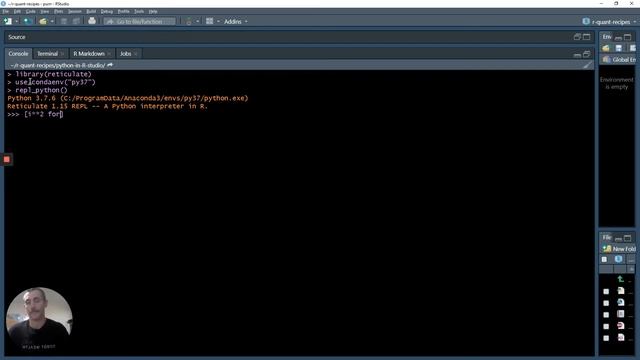Image resolution: width=640 pixels, height=360 pixels.
Task: Open the File menu
Action: coord(5,11)
